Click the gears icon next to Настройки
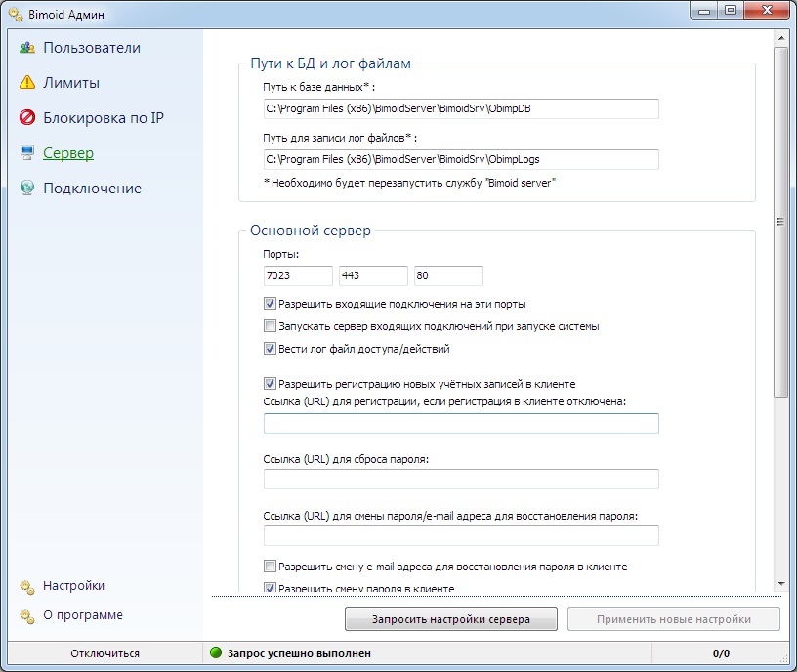This screenshot has width=797, height=672. pyautogui.click(x=27, y=587)
